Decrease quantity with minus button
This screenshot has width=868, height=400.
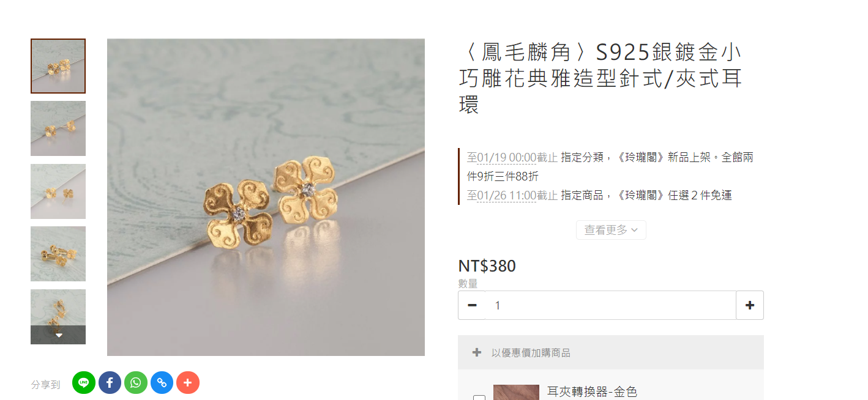(472, 305)
